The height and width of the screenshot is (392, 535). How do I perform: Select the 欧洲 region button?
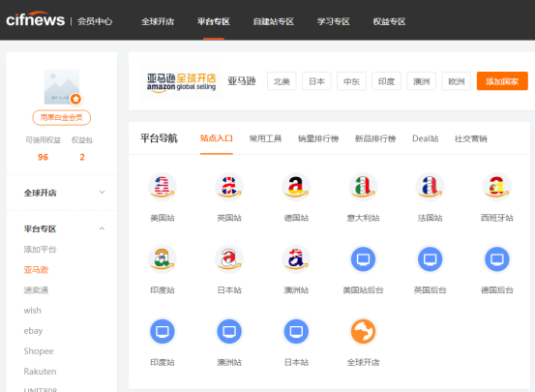457,81
